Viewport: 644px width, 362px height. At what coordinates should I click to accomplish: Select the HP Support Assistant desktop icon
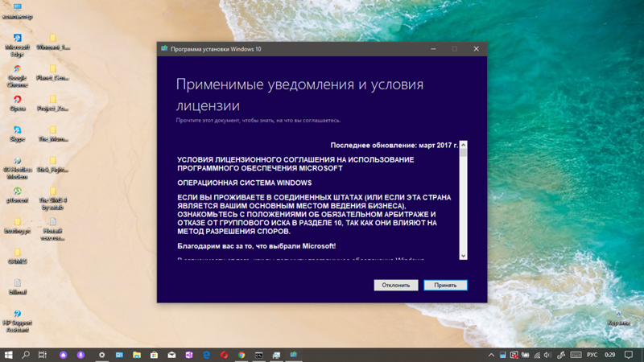pyautogui.click(x=17, y=320)
